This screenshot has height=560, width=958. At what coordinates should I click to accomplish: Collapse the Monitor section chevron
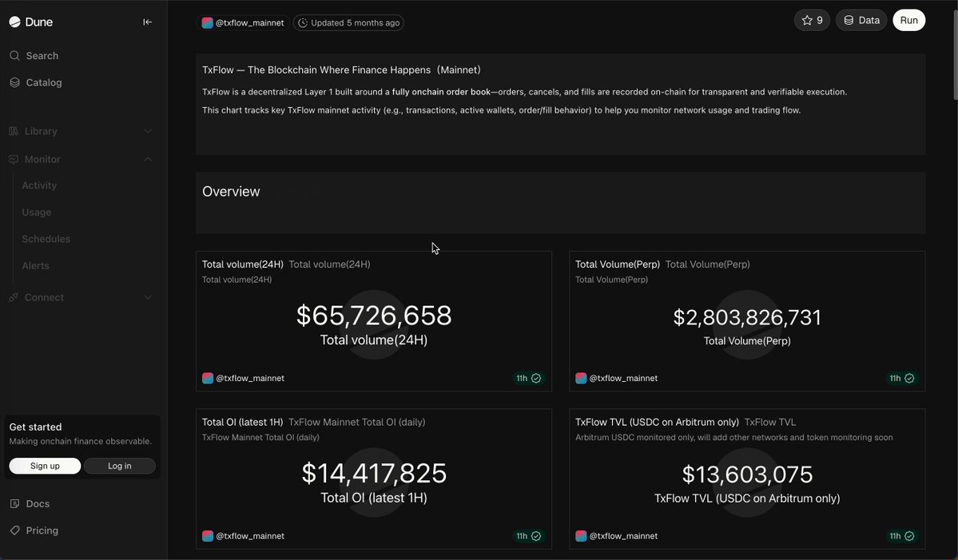click(147, 160)
